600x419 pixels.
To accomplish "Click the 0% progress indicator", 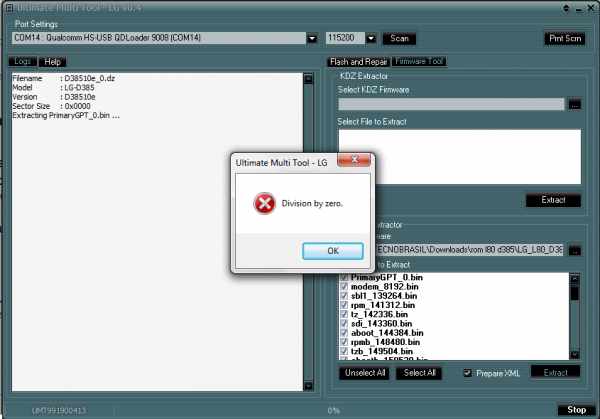I will click(334, 411).
